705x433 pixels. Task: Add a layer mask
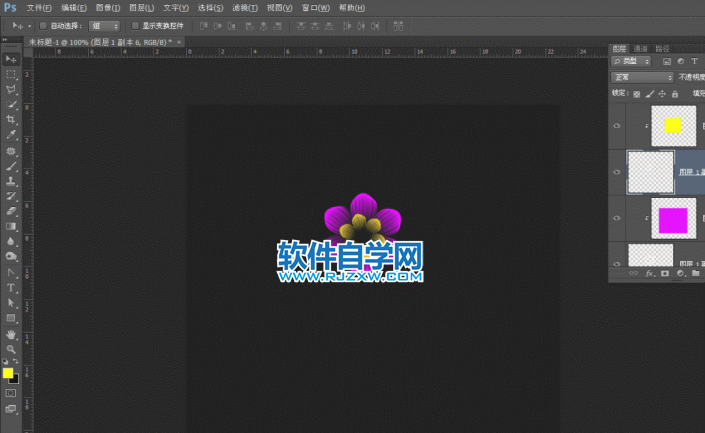coord(665,273)
